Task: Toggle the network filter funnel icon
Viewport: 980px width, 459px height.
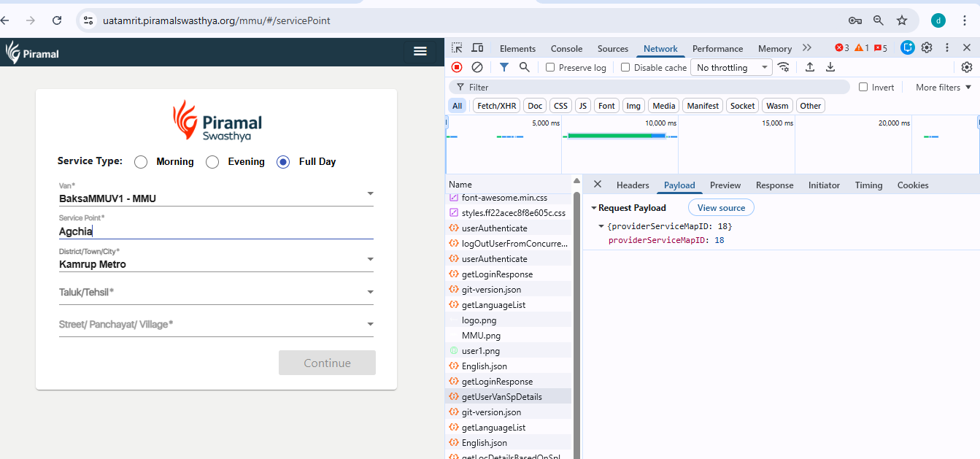Action: pos(503,67)
